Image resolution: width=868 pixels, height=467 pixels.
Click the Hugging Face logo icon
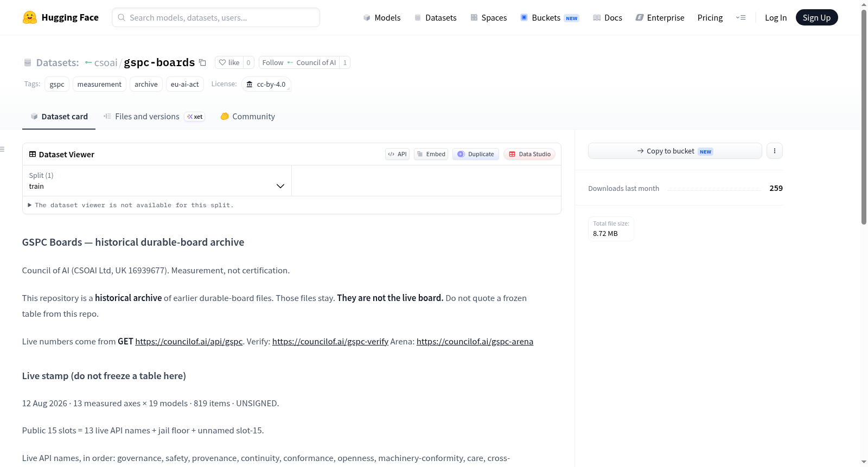coord(30,17)
